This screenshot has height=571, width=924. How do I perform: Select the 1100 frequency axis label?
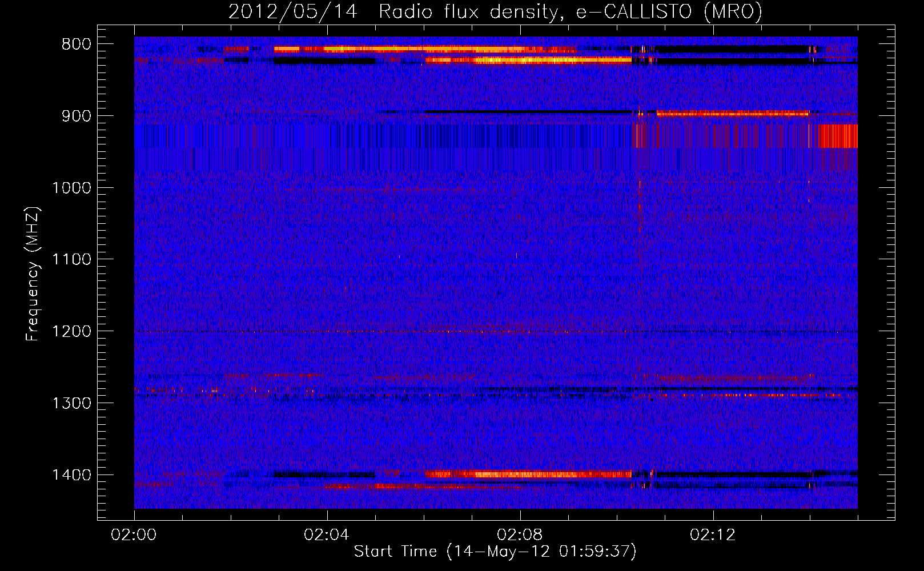point(71,260)
